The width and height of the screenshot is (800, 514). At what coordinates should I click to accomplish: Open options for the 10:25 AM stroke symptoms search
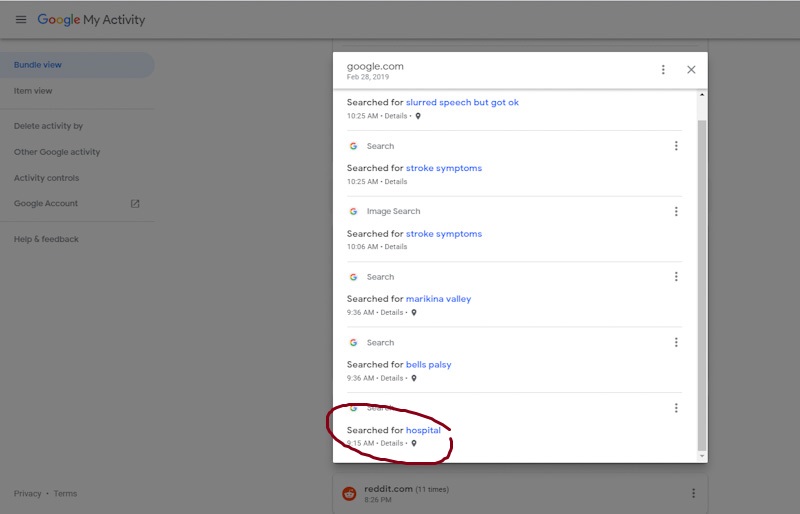tap(676, 146)
